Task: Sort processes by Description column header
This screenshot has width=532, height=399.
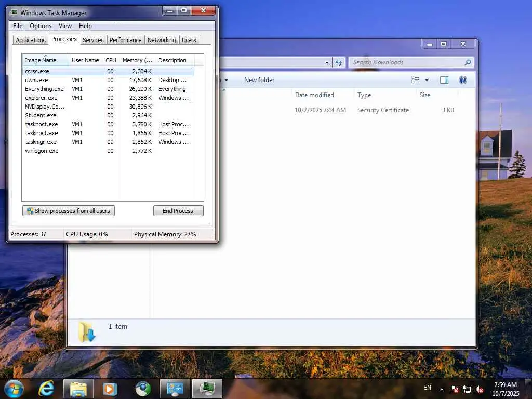Action: tap(175, 60)
